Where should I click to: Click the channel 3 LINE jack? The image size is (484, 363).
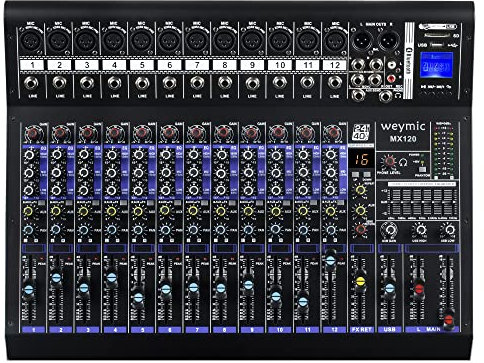coord(87,83)
